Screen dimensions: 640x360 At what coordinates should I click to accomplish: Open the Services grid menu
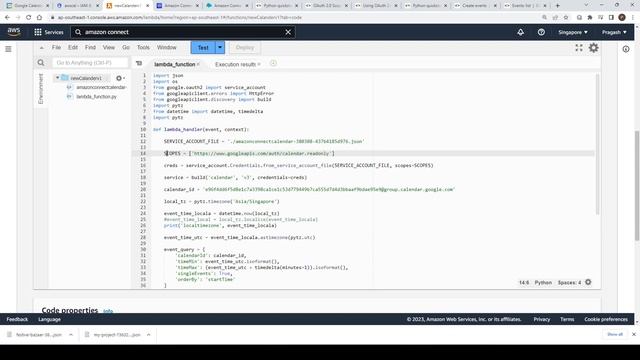49,32
